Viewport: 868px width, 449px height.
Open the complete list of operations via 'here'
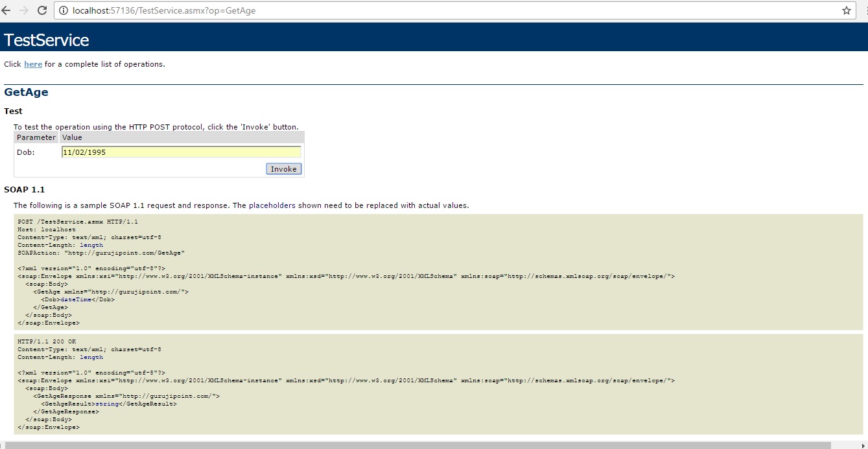pyautogui.click(x=32, y=64)
